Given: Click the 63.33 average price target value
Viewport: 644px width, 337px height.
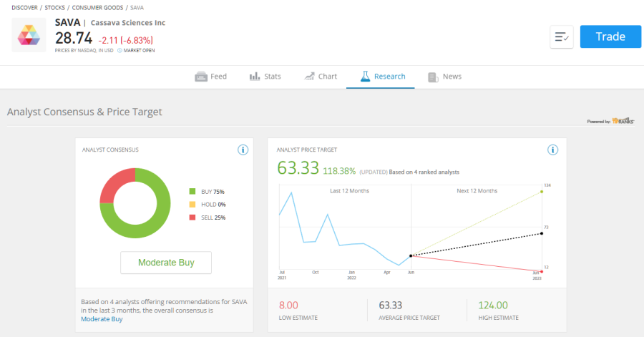Looking at the screenshot, I should coord(390,306).
